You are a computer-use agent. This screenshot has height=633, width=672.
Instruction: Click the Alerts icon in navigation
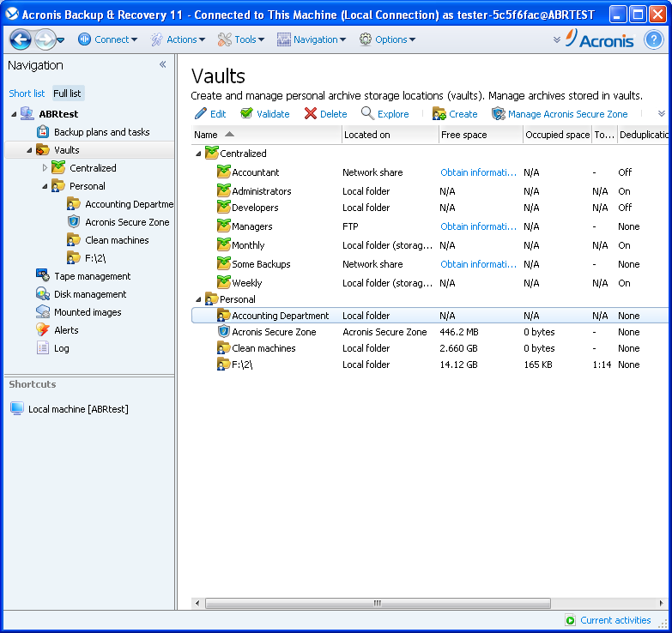pyautogui.click(x=42, y=329)
